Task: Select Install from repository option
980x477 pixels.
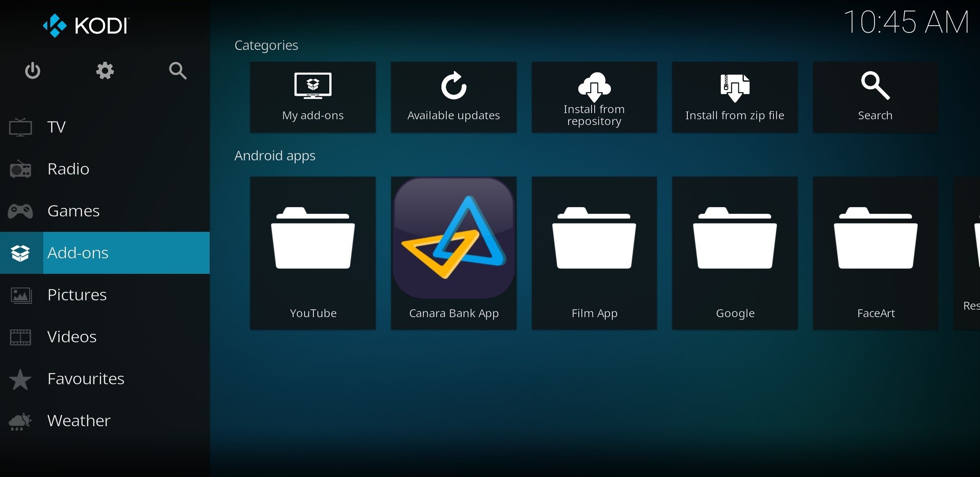Action: pyautogui.click(x=593, y=98)
